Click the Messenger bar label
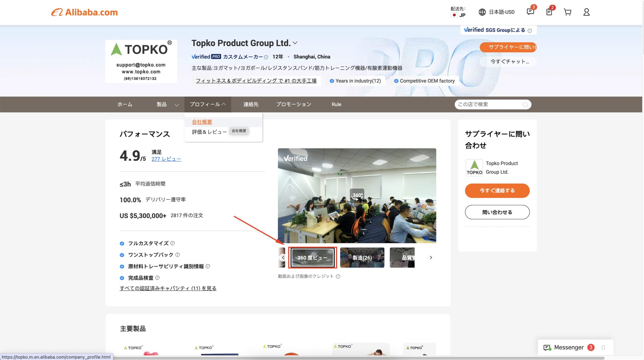 coord(569,347)
